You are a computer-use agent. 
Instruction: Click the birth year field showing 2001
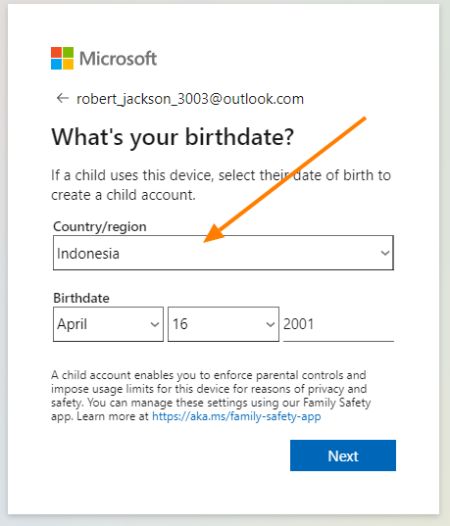click(x=338, y=324)
